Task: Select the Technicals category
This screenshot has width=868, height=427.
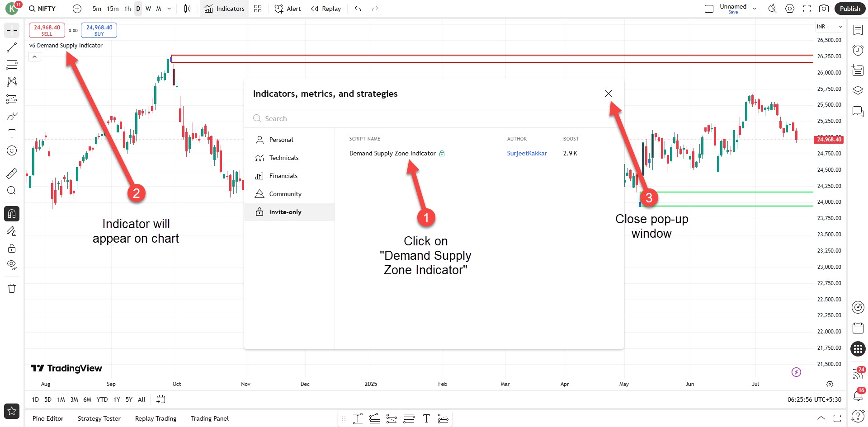Action: (x=289, y=158)
